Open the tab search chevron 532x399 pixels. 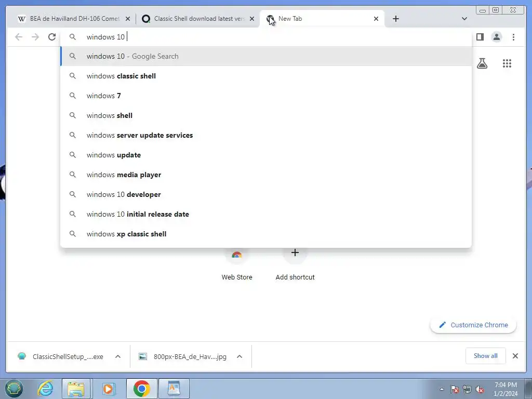tap(464, 19)
